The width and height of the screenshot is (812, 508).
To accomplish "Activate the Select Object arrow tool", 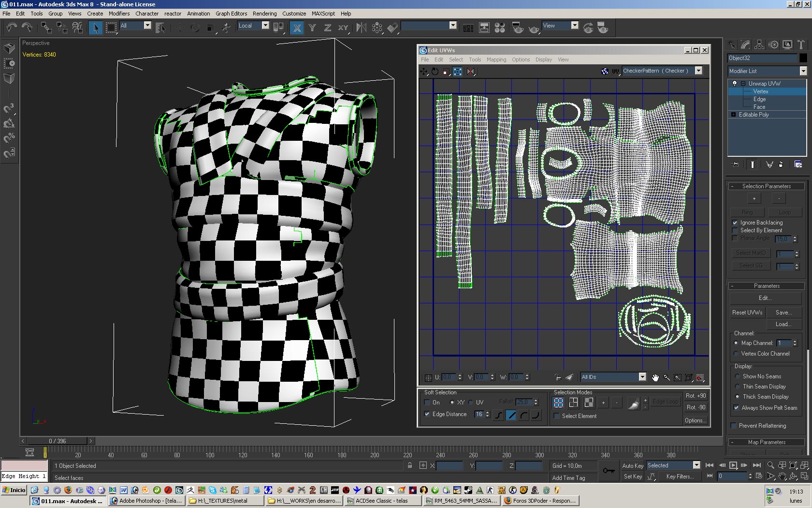I will pyautogui.click(x=96, y=28).
